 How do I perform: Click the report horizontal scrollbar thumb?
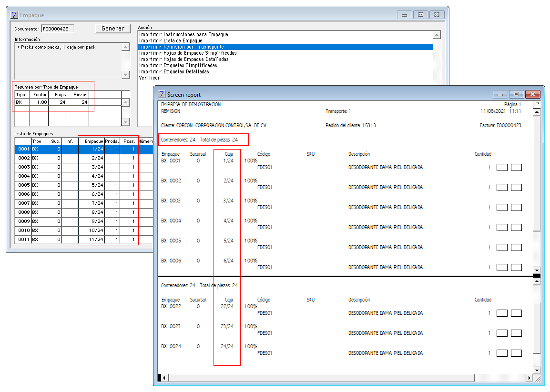322,378
